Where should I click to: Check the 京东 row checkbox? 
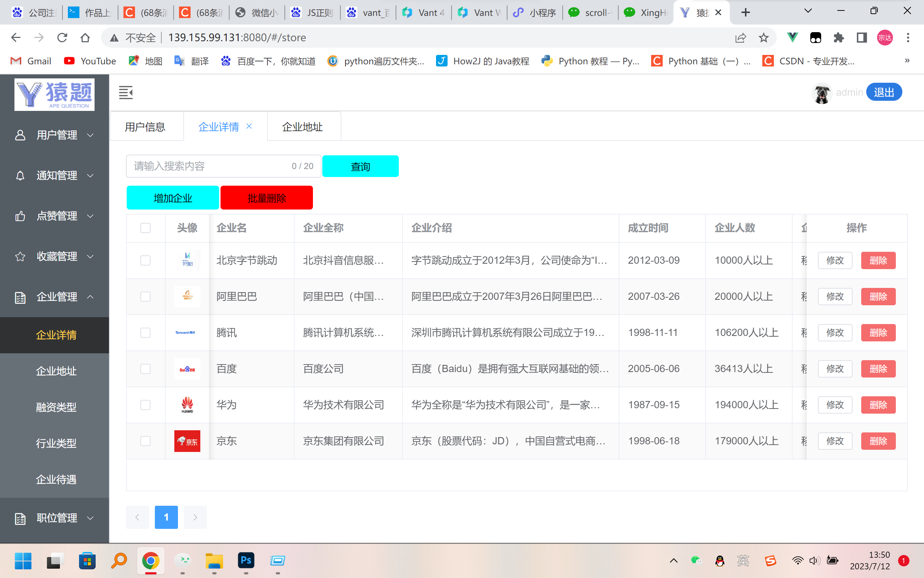tap(145, 441)
